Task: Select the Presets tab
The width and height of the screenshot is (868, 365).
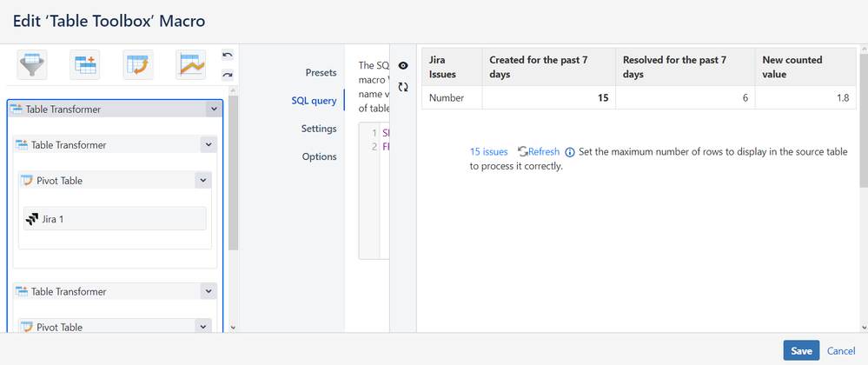Action: pyautogui.click(x=321, y=72)
